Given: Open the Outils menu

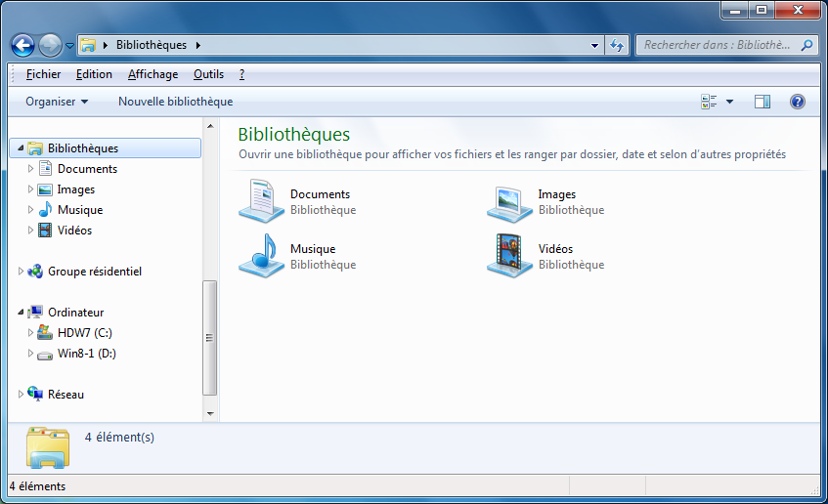Looking at the screenshot, I should 208,74.
